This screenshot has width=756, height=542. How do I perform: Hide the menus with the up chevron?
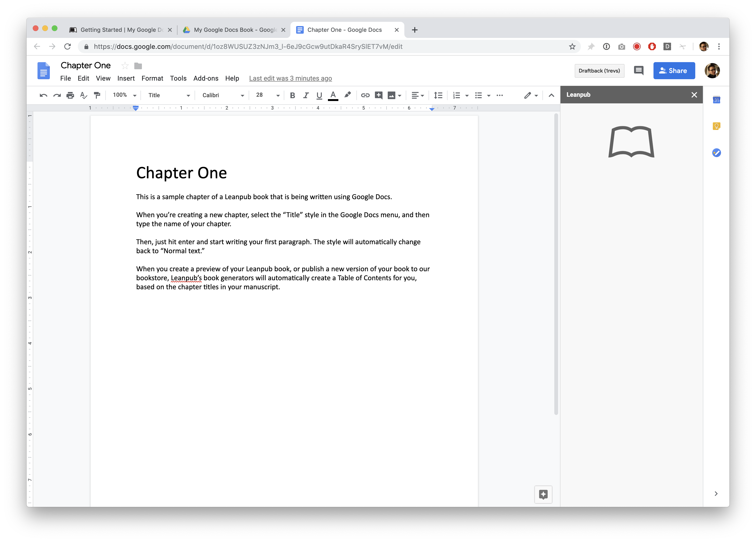(551, 95)
